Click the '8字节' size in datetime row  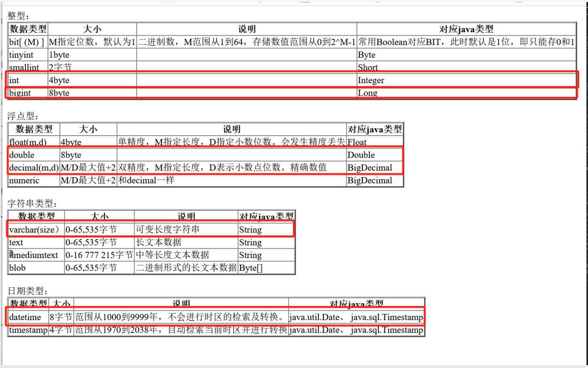coord(61,317)
